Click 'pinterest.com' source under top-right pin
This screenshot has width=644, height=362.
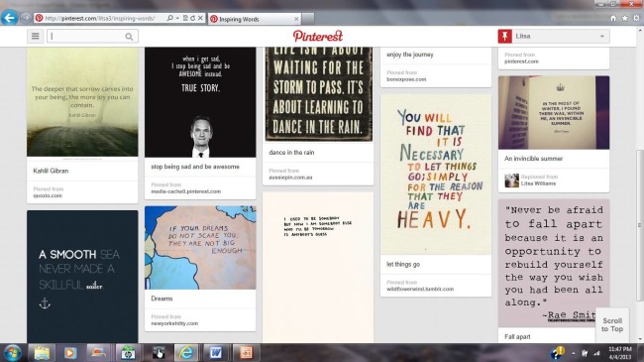click(521, 61)
